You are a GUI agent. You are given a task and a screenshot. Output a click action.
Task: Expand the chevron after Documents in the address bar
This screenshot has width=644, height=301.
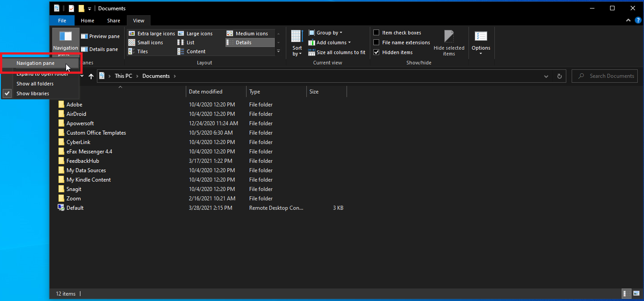(175, 76)
